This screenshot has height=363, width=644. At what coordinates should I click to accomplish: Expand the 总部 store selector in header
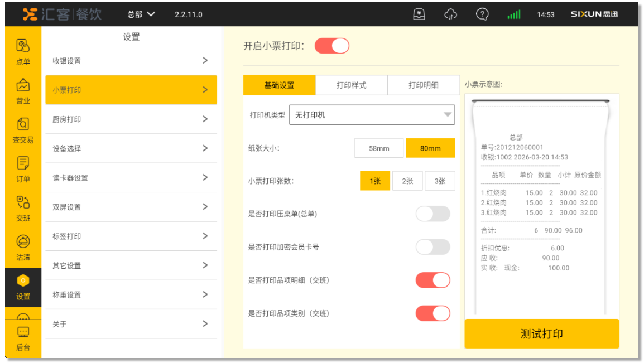(x=141, y=14)
